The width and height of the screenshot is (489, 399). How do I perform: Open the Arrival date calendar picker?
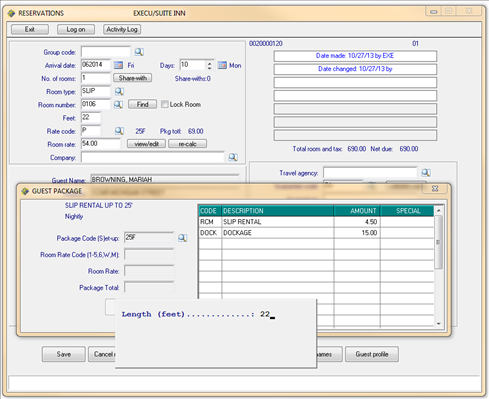118,65
